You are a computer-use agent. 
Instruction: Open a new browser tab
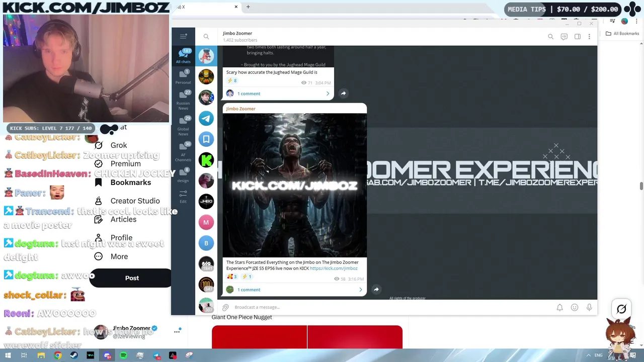[248, 7]
